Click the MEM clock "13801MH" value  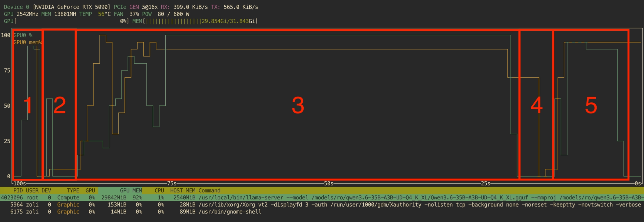coord(65,14)
